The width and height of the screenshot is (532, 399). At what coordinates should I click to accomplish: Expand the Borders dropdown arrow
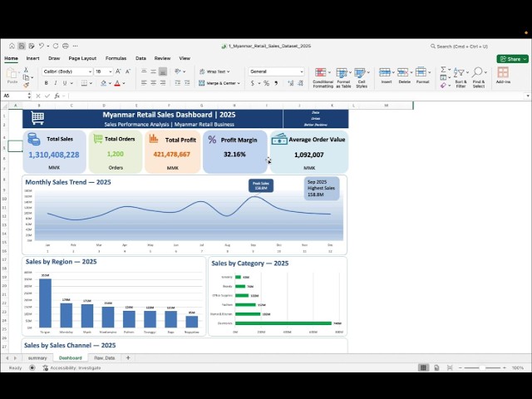click(x=91, y=83)
